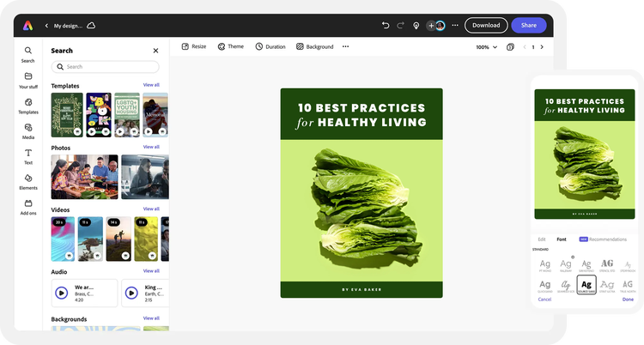Select the headline text on canvas
The height and width of the screenshot is (345, 644).
[361, 115]
